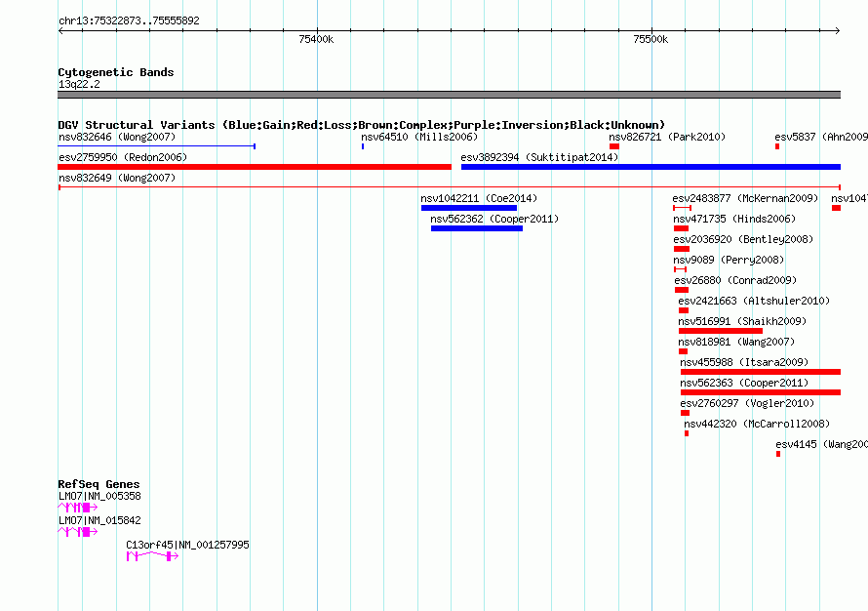Click the gray 13q22.2 cytogenetic band
Viewport: 868px width, 611px height.
(449, 95)
